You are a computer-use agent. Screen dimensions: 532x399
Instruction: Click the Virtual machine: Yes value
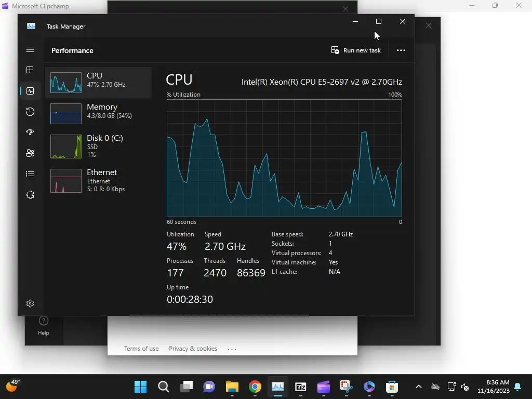pyautogui.click(x=333, y=262)
